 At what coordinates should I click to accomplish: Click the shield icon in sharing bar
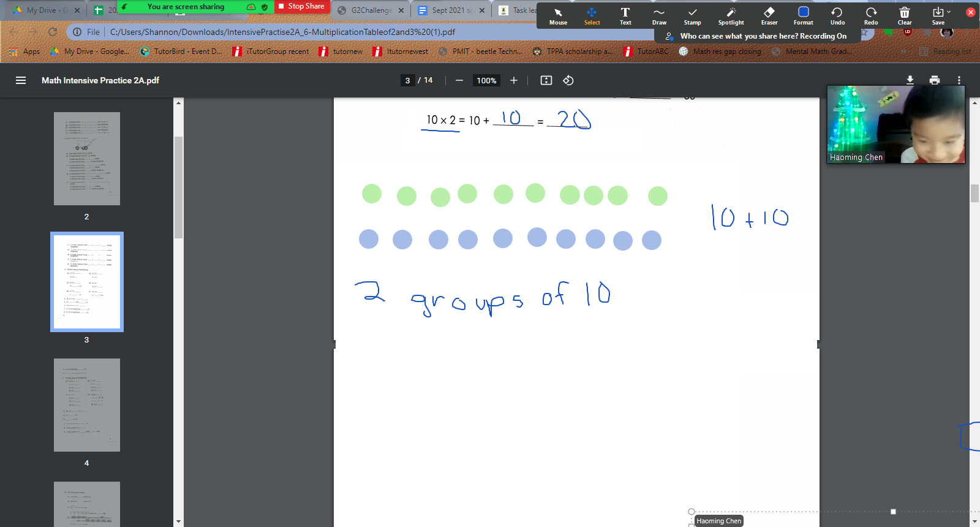[264, 7]
